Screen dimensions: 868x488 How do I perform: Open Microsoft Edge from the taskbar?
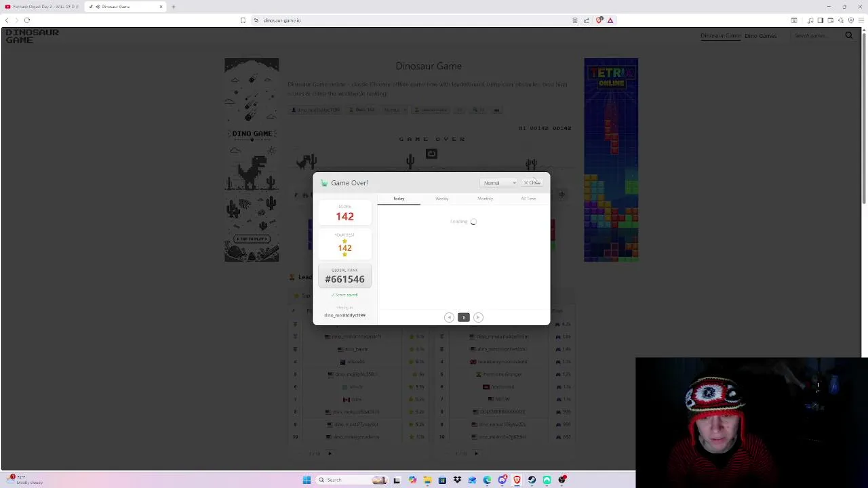click(487, 480)
